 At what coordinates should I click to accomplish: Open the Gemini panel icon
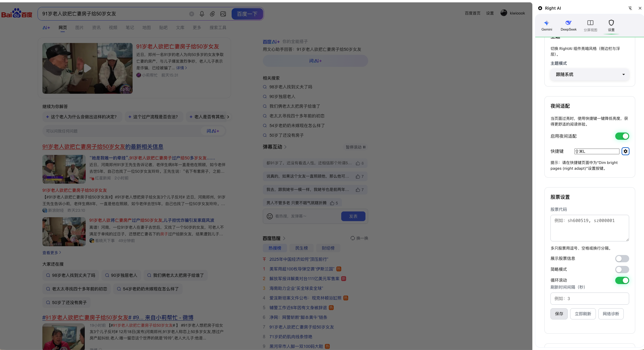click(x=547, y=25)
